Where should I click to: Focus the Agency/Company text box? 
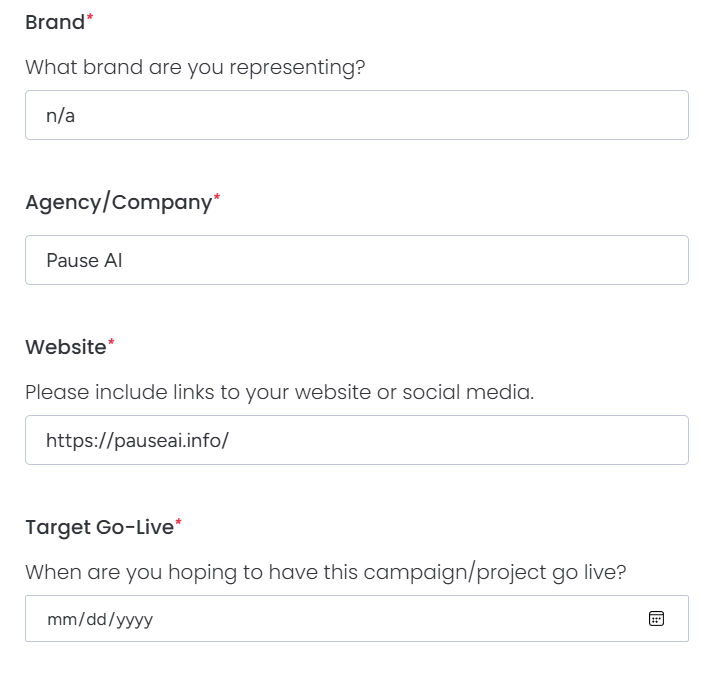(356, 260)
